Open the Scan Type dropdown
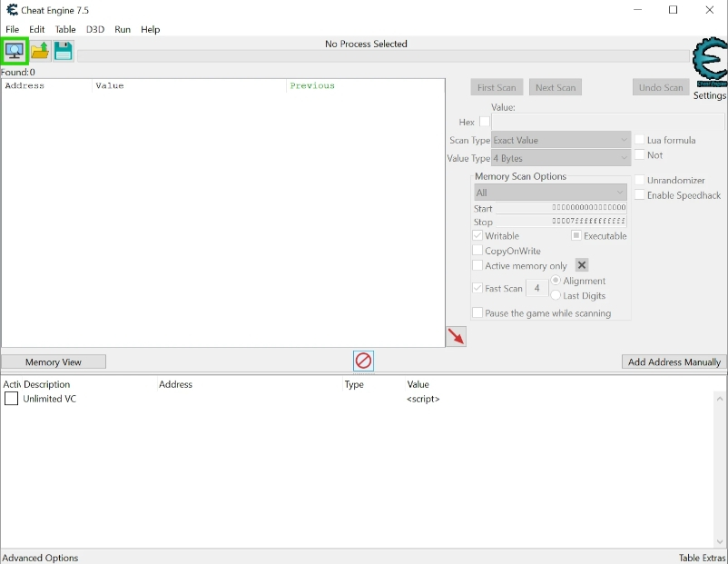728x564 pixels. 561,140
